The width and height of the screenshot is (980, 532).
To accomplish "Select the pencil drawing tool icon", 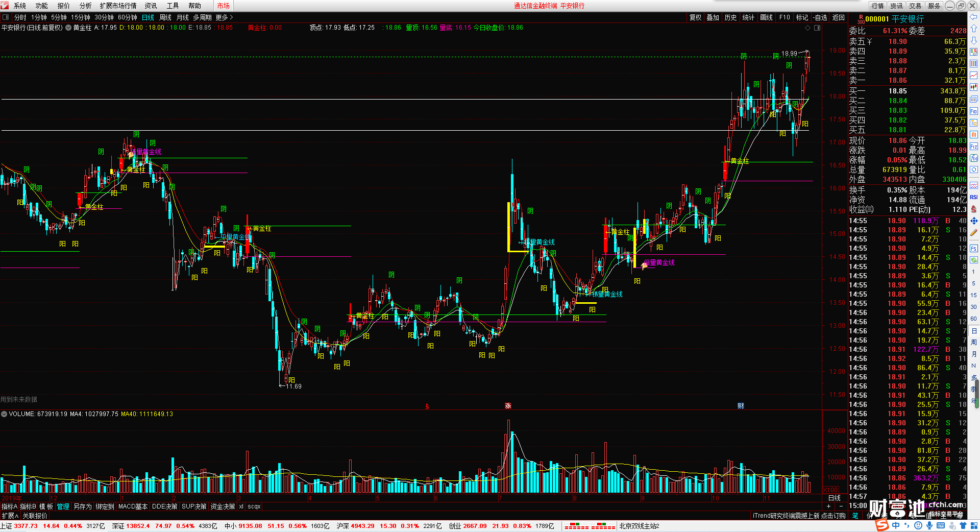I will click(973, 233).
